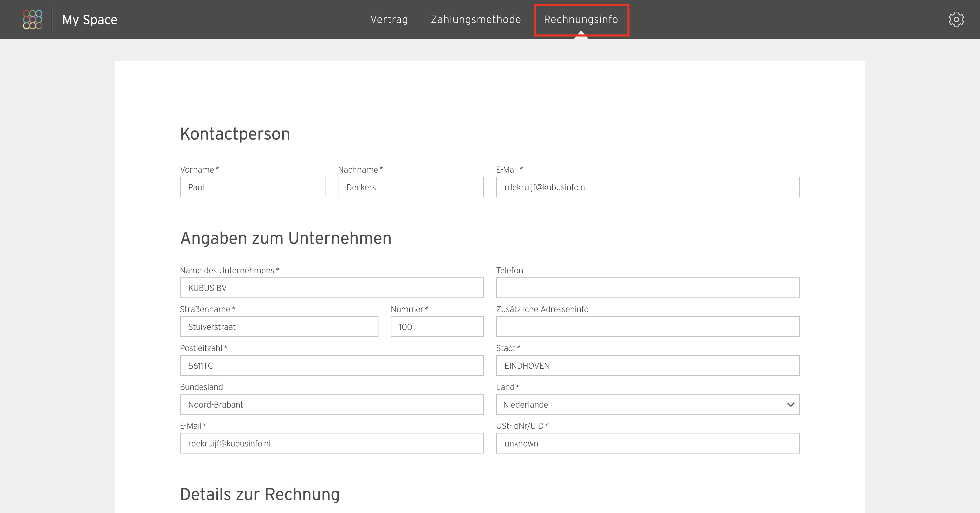980x513 pixels.
Task: Open the Land dropdown showing Niederlande
Action: coord(647,404)
